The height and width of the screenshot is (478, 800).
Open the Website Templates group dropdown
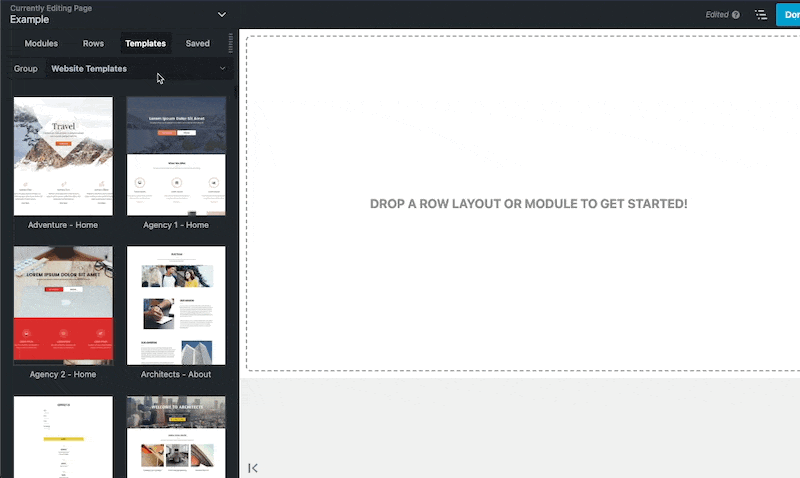click(139, 68)
